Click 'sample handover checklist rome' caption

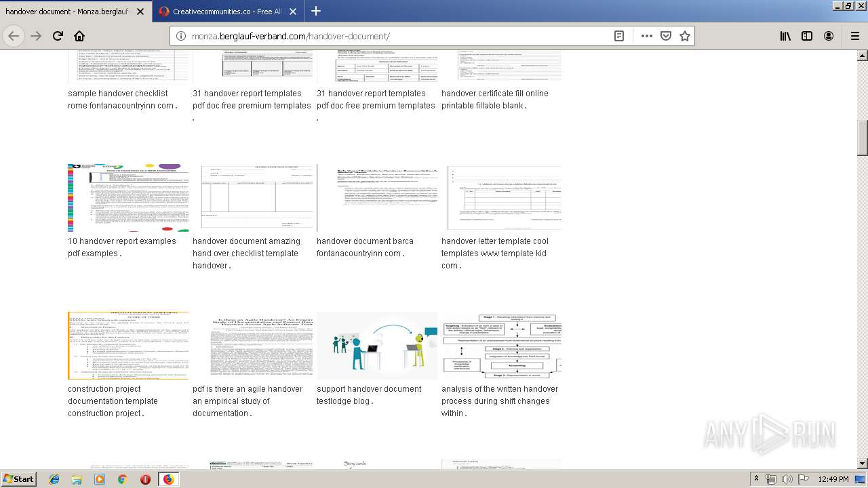[x=123, y=100]
